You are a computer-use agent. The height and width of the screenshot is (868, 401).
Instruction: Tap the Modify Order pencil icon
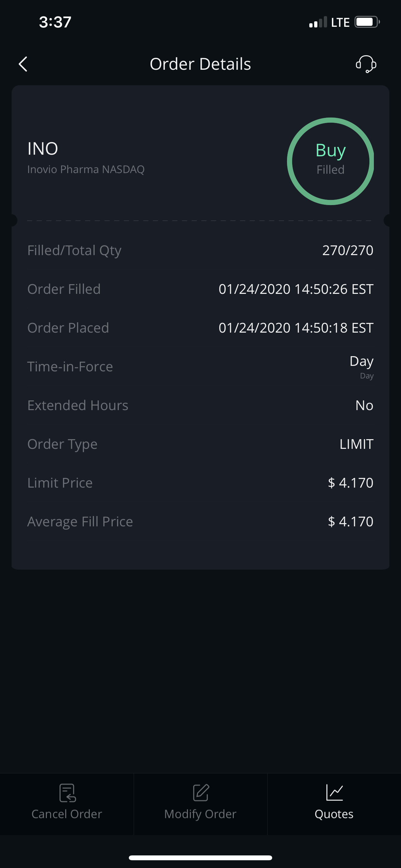201,792
